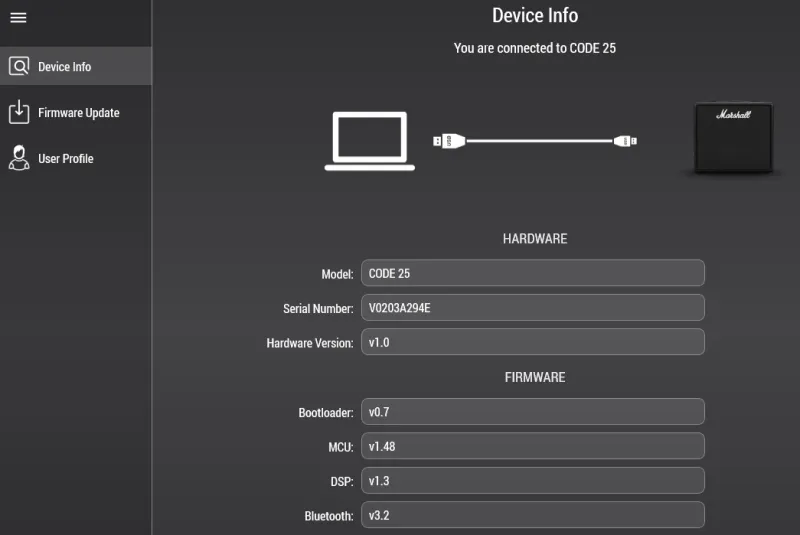
Task: Select the MCU version field
Action: click(x=532, y=446)
